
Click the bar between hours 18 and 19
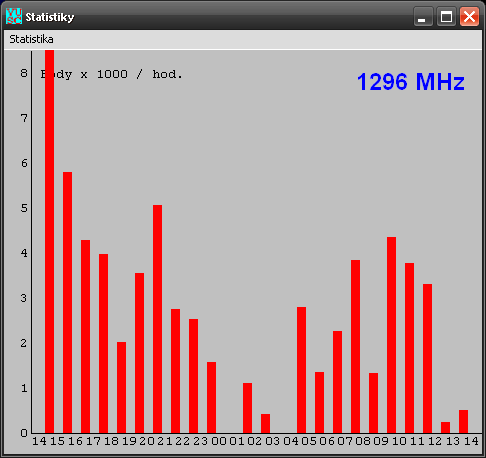tap(121, 388)
